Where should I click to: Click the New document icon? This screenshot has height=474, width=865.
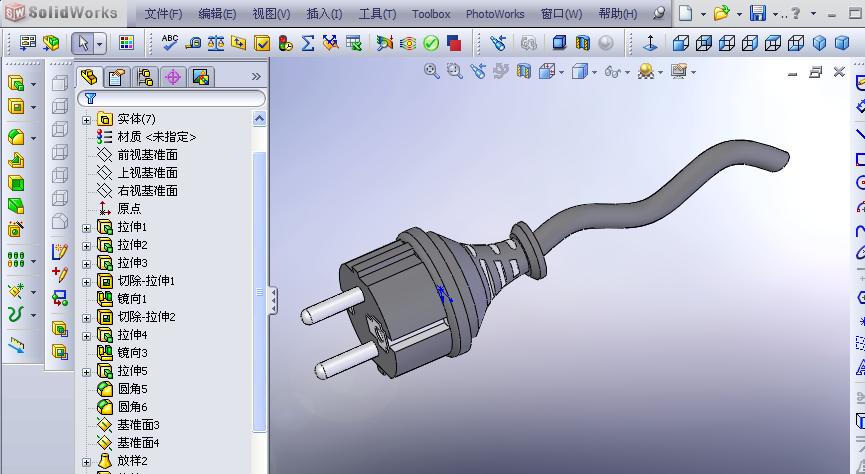(x=685, y=13)
